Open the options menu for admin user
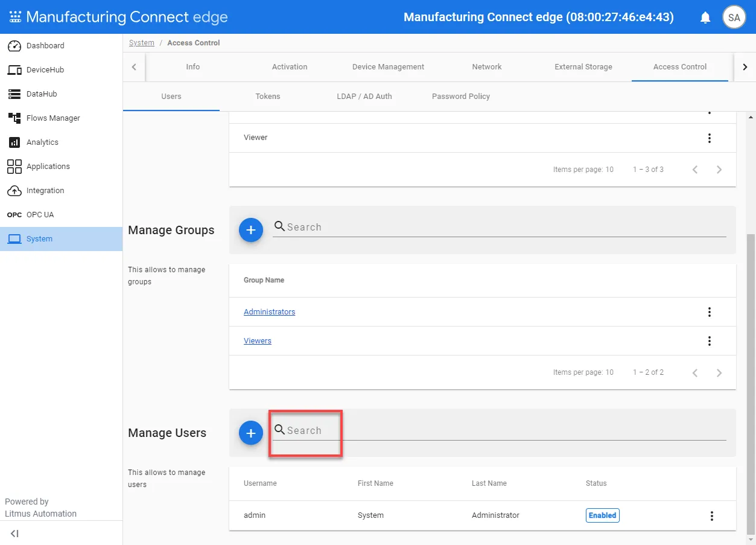 712,516
